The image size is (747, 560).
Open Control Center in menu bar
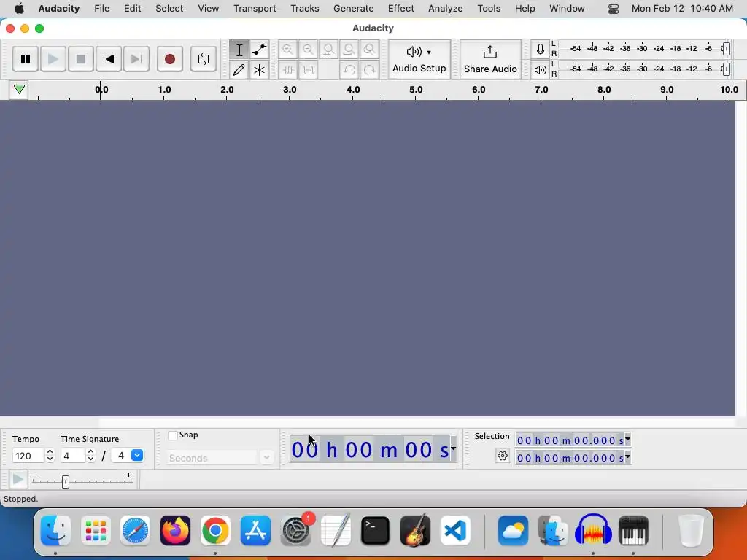pyautogui.click(x=613, y=9)
